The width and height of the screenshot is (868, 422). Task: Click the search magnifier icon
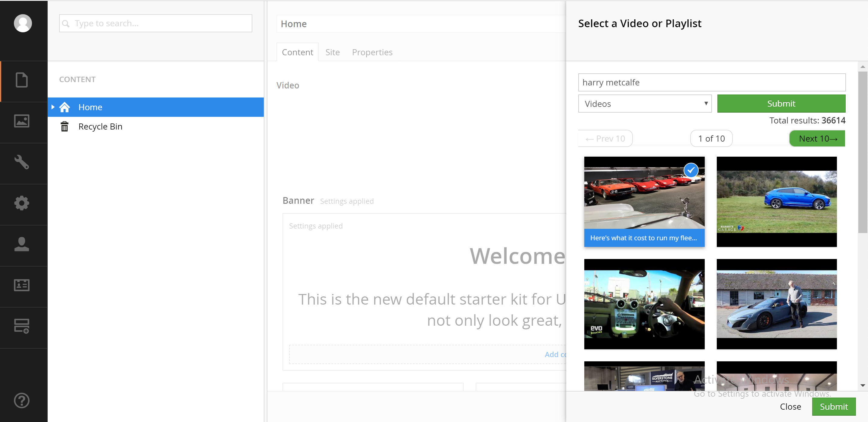coord(66,24)
